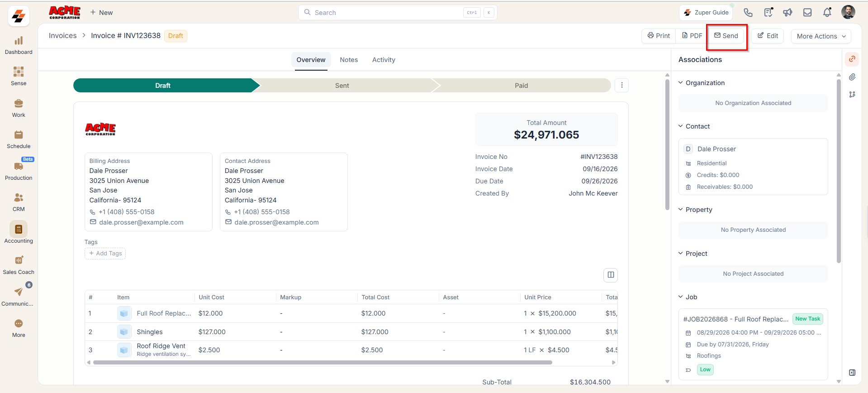This screenshot has width=868, height=393.
Task: Click the Contact Address phone number
Action: click(261, 212)
